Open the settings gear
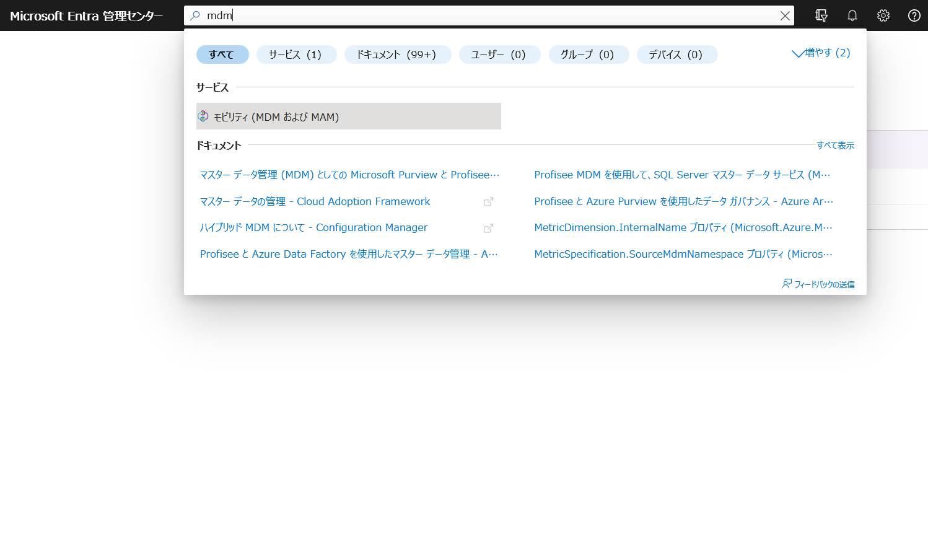Screen dimensions: 928x560 pyautogui.click(x=883, y=15)
